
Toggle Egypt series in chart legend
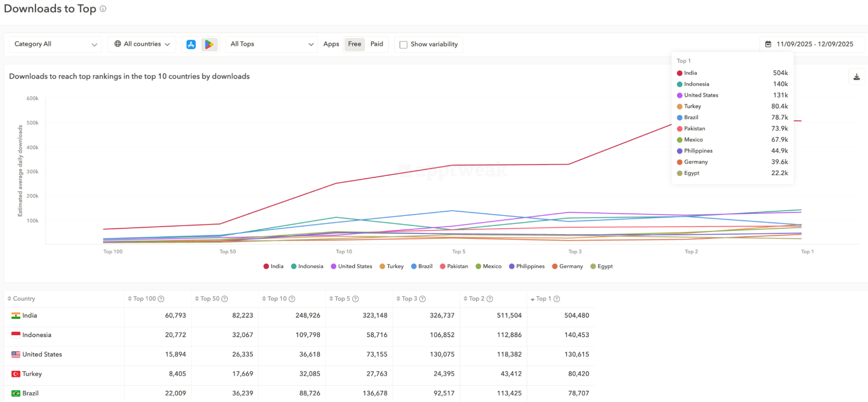coord(601,266)
